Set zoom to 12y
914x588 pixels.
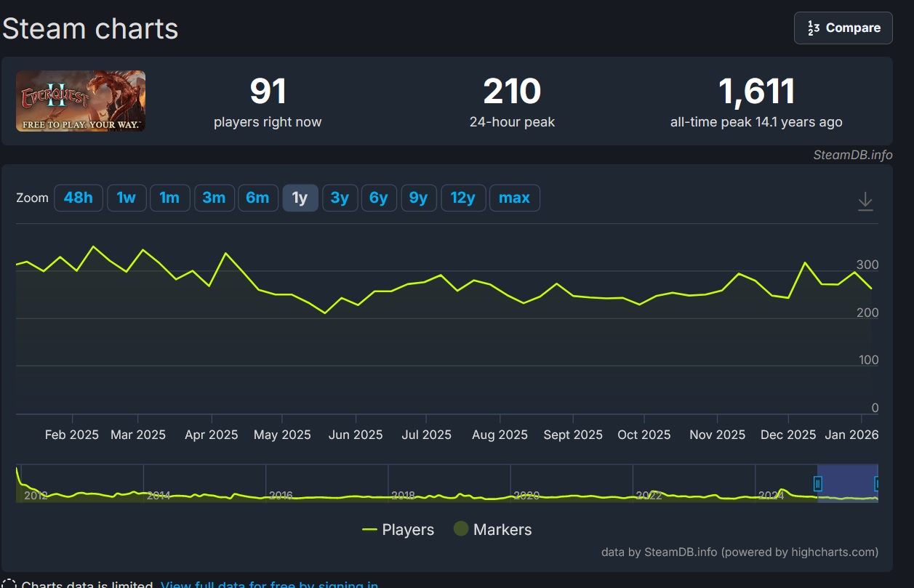coord(462,198)
